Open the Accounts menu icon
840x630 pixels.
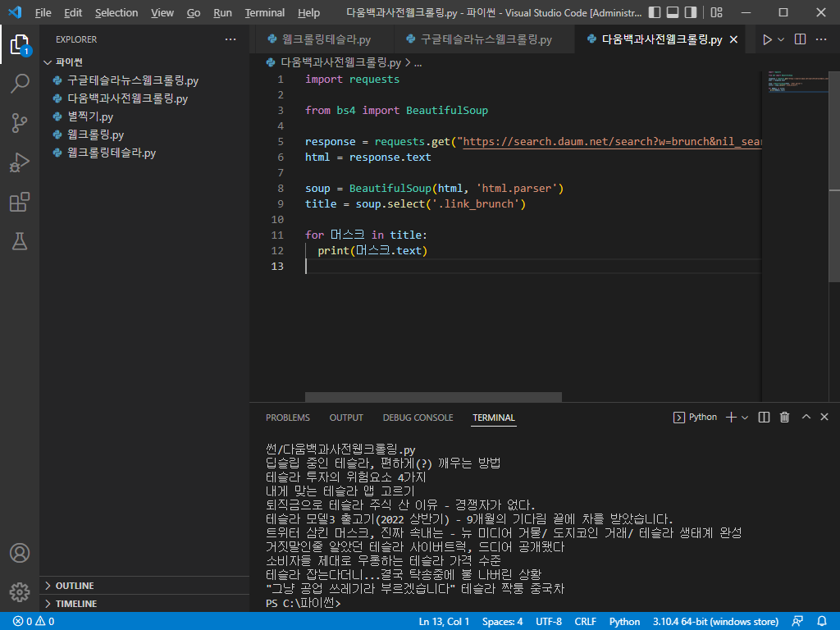pos(20,553)
